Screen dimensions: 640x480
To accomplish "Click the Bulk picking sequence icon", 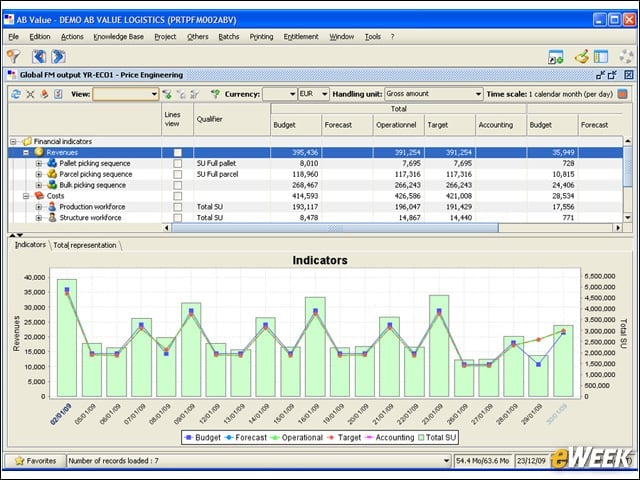I will tap(52, 185).
